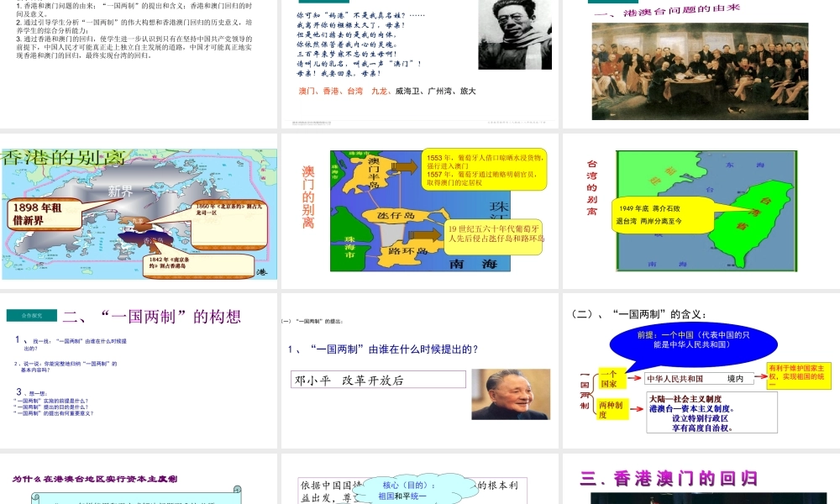Select the 澳门的别离 map slide
This screenshot has height=504, width=840.
[420, 211]
